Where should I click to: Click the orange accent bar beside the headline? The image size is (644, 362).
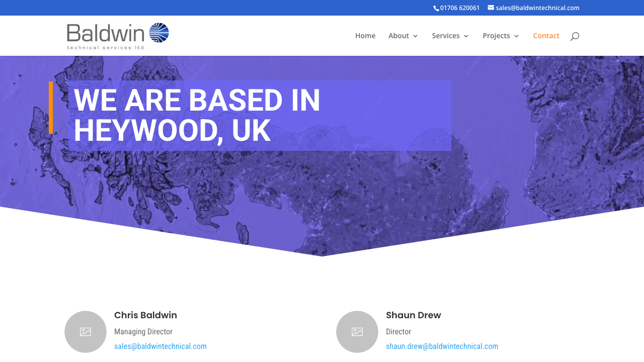tap(51, 108)
